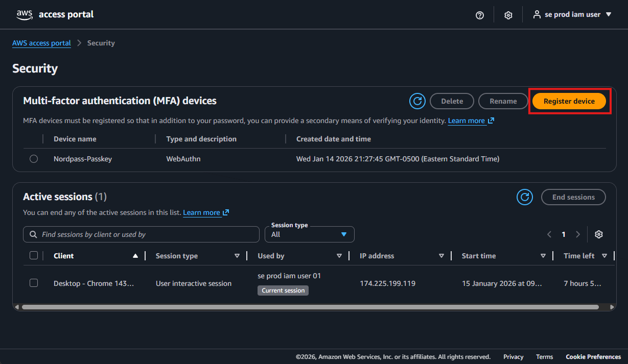The width and height of the screenshot is (628, 364).
Task: Click the scrollbar left arrow in sessions table
Action: pos(17,307)
